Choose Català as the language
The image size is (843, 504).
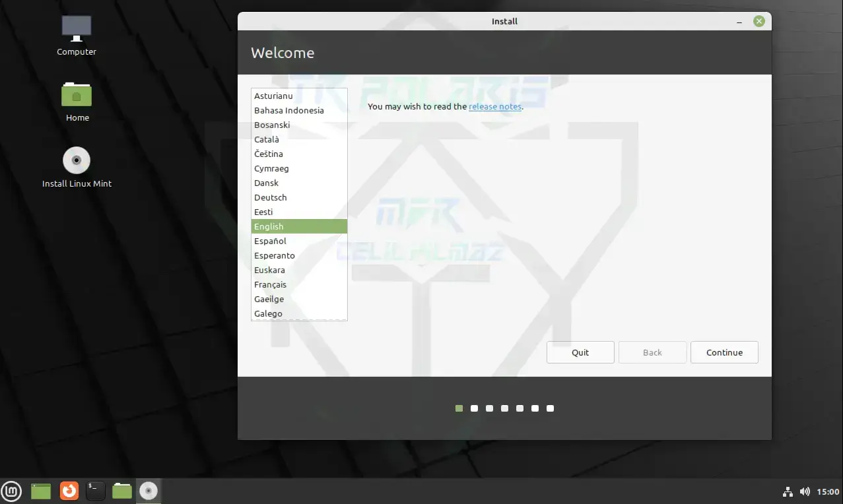tap(300, 139)
